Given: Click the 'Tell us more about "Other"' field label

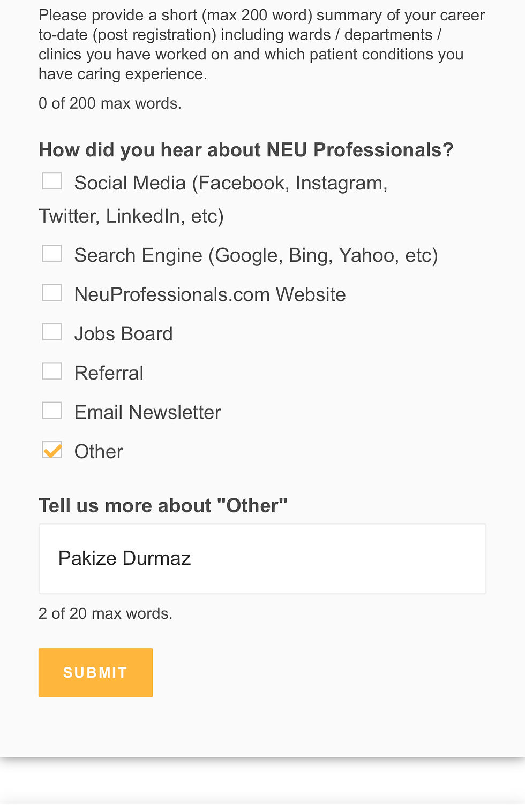Looking at the screenshot, I should point(163,505).
